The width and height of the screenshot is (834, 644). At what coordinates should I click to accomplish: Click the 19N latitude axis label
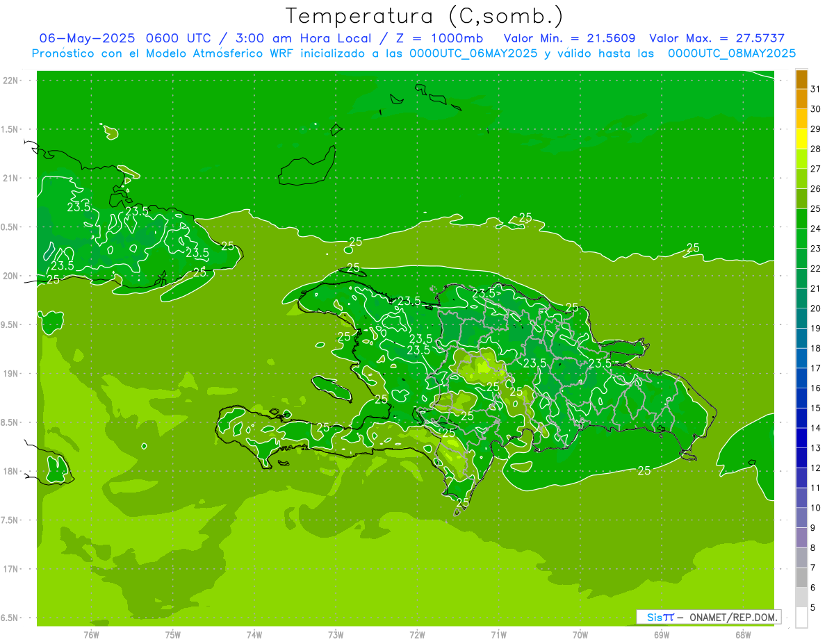point(12,374)
